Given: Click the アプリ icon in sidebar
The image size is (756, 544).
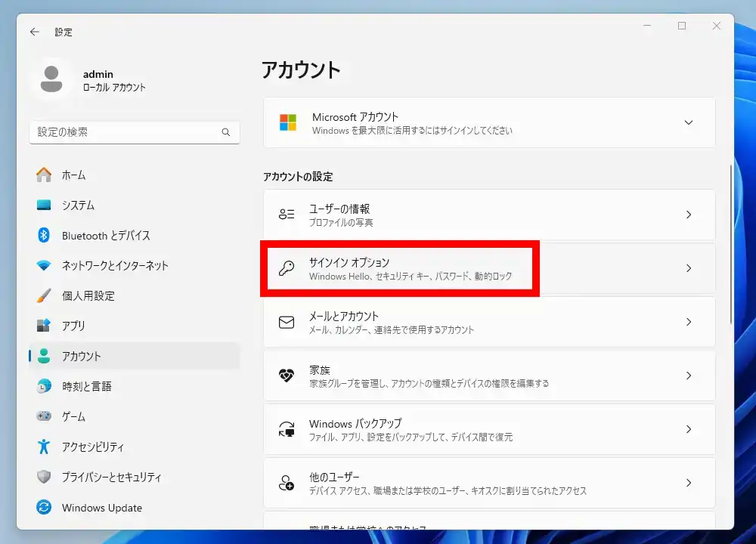Looking at the screenshot, I should (x=44, y=326).
